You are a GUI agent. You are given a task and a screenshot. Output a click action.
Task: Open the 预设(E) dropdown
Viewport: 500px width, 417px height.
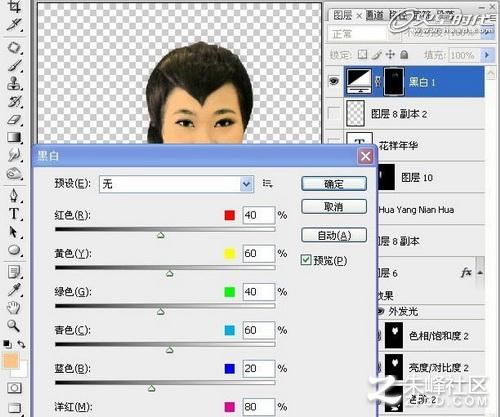[176, 184]
